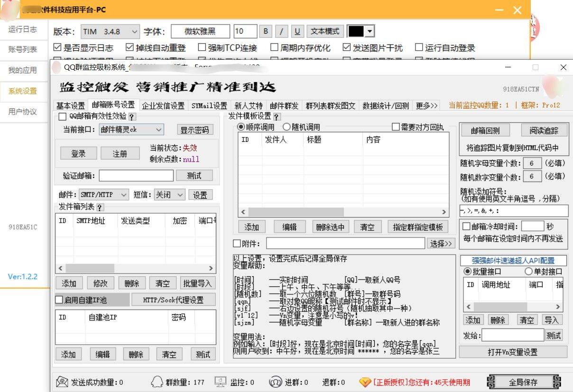Click the italic slash button
The width and height of the screenshot is (573, 392).
coord(281,31)
